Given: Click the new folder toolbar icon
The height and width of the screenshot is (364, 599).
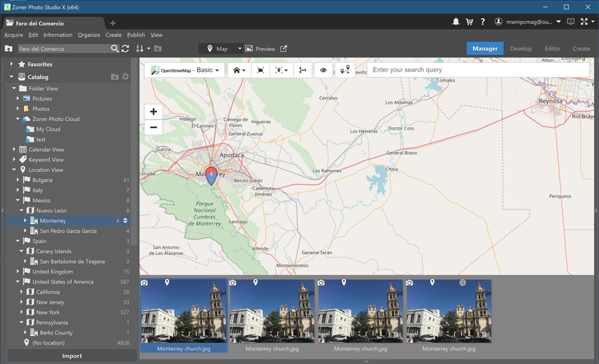Looking at the screenshot, I should (158, 48).
